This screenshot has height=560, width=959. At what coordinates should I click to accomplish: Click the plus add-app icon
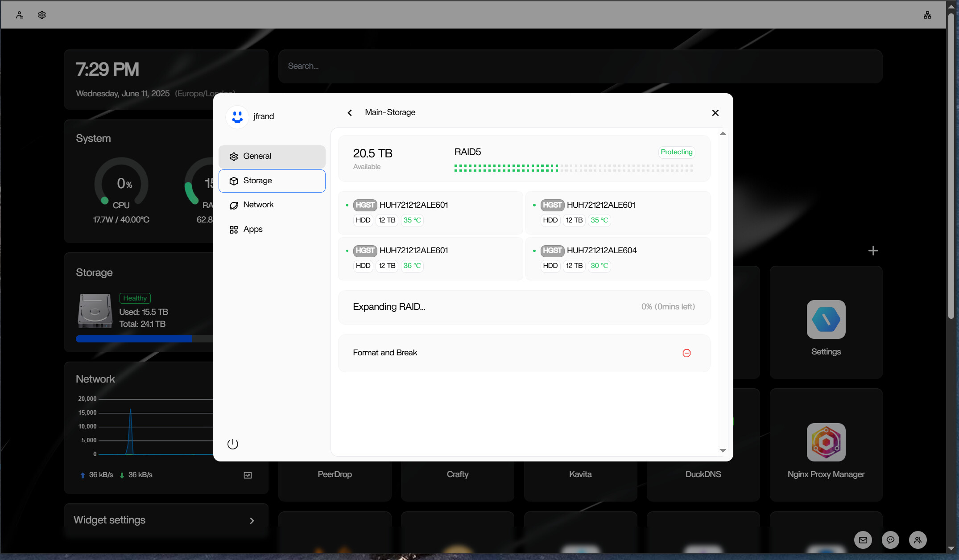coord(873,251)
